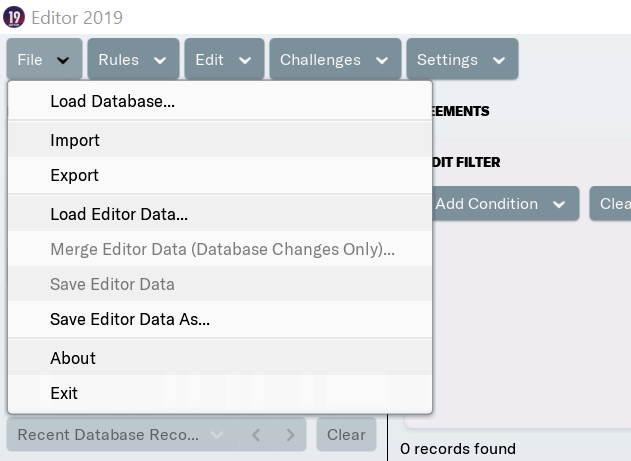The image size is (631, 461).
Task: Choose Load Database... from the File menu
Action: click(220, 101)
